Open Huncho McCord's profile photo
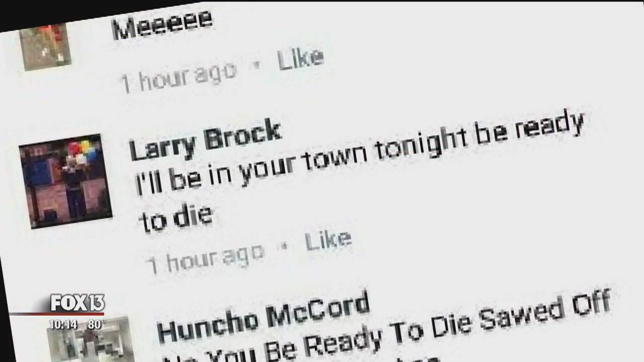 tap(91, 339)
